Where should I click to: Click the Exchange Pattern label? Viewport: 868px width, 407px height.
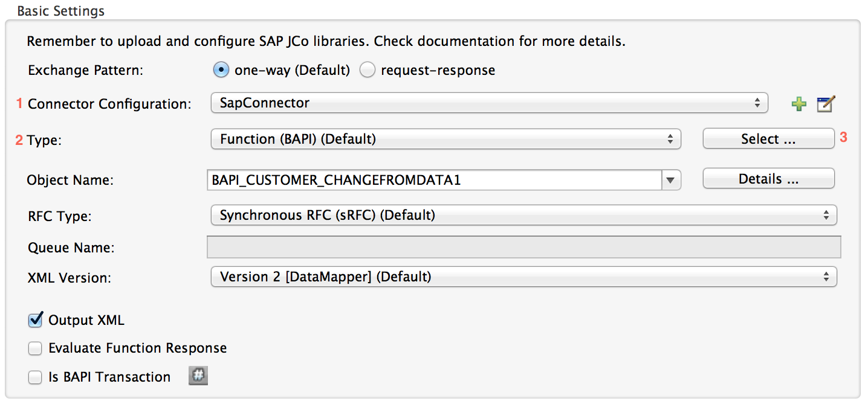click(x=85, y=70)
